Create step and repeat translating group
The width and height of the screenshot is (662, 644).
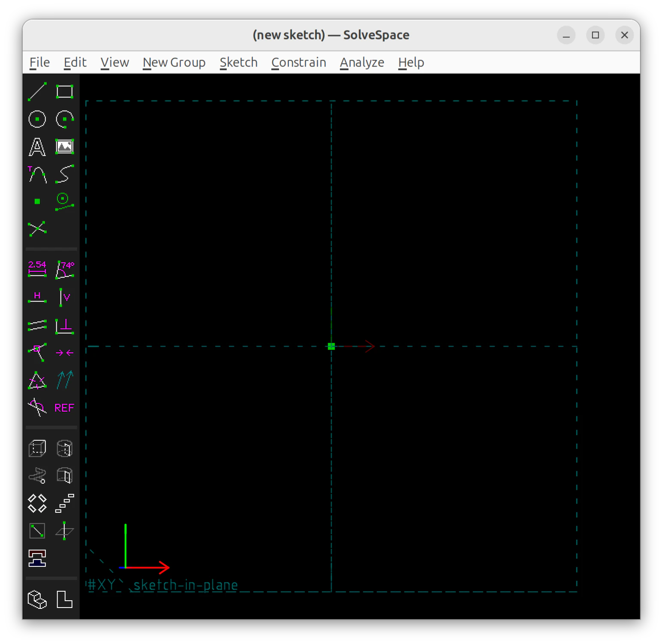click(65, 503)
